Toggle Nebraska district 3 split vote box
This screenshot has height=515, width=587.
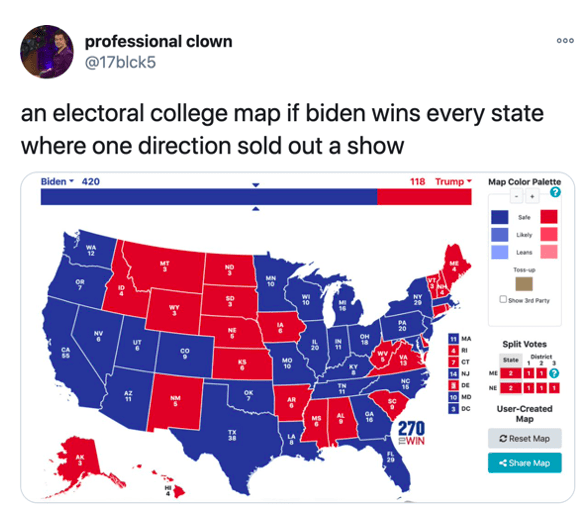[x=554, y=388]
